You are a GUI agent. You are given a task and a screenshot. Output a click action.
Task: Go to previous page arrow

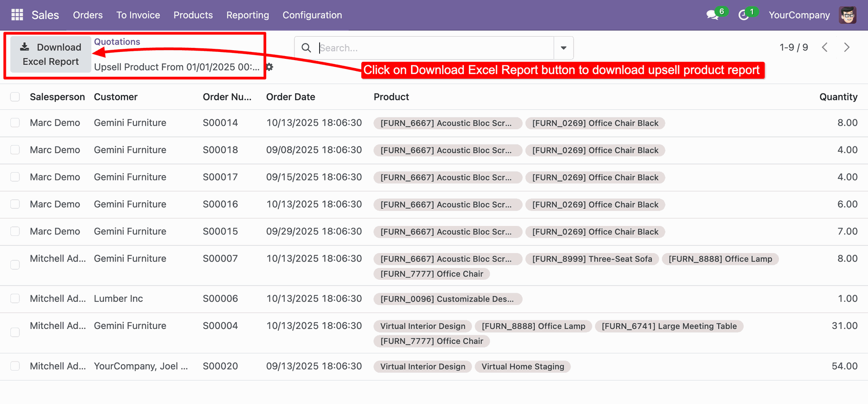pos(825,47)
